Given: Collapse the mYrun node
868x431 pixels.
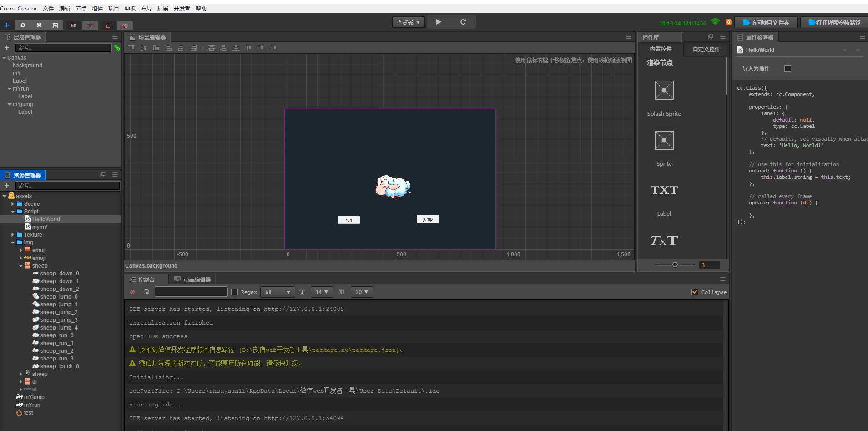Looking at the screenshot, I should pyautogui.click(x=10, y=89).
